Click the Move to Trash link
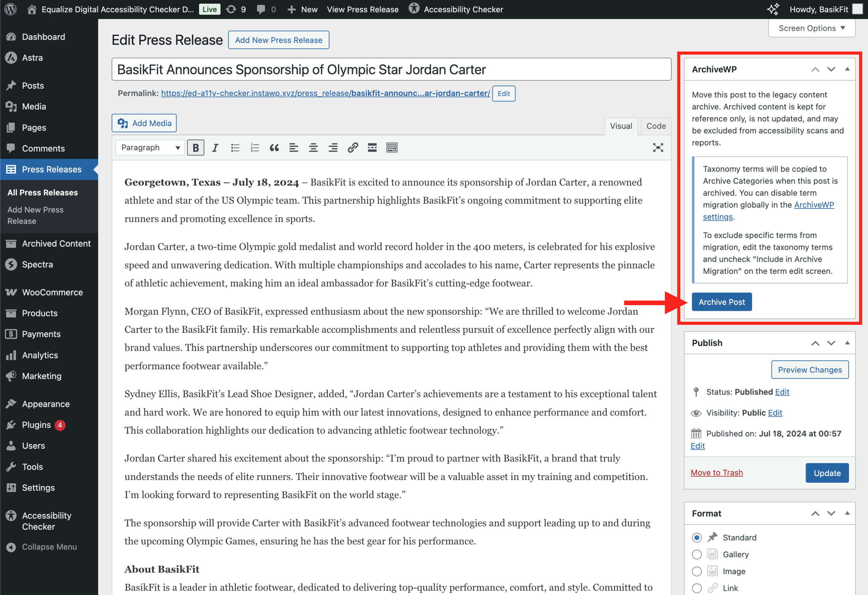 point(716,473)
